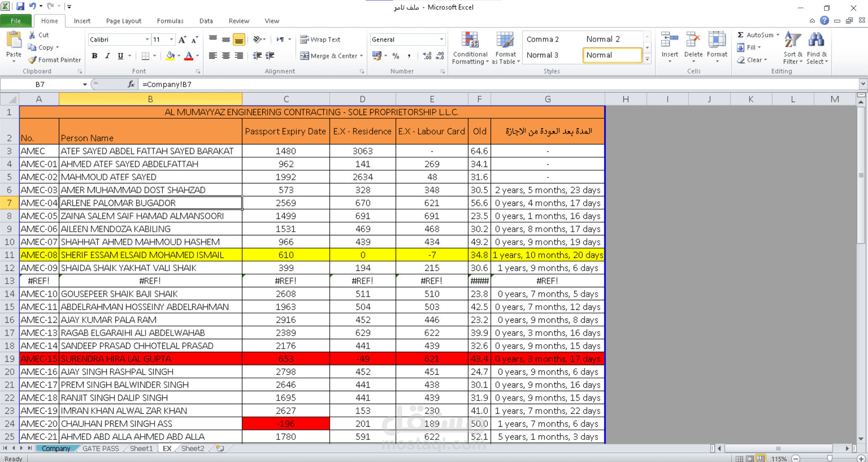Click the Save icon in quick access

pyautogui.click(x=20, y=6)
